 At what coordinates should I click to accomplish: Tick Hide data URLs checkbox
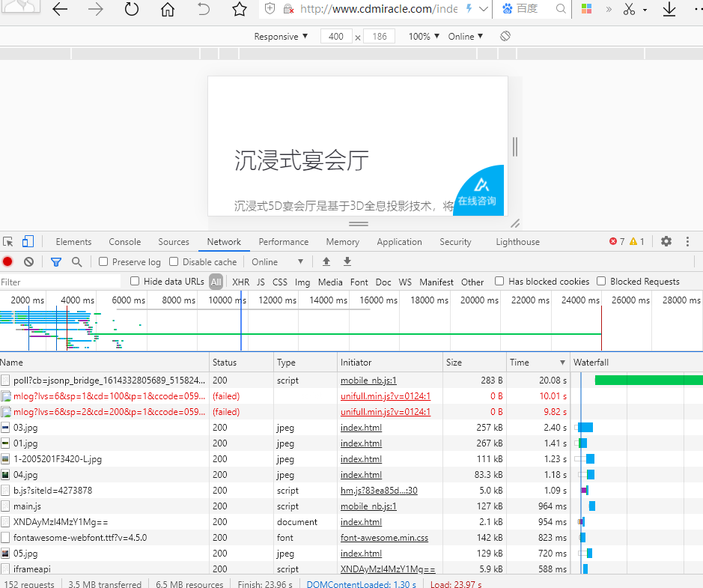(x=135, y=282)
